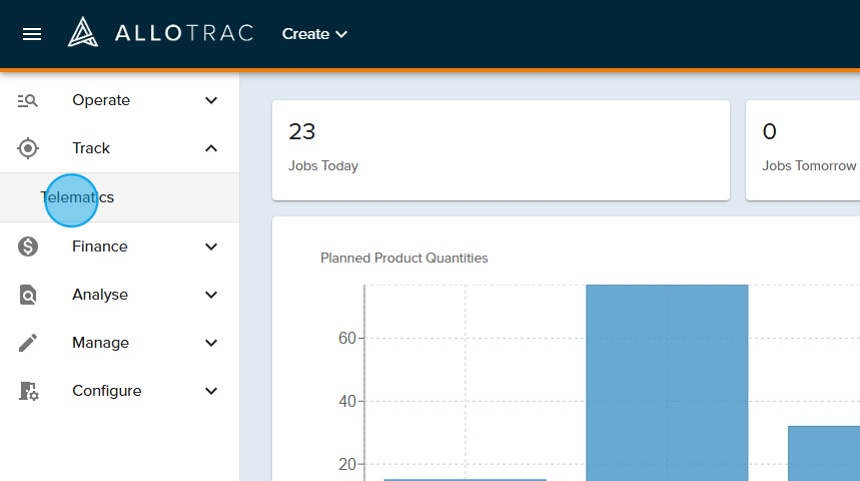Open the Jobs Today card
The width and height of the screenshot is (860, 481).
coord(500,149)
